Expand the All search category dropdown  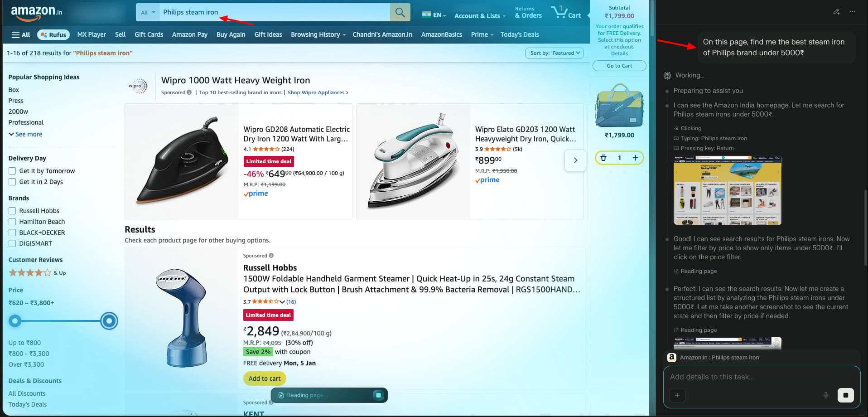tap(148, 12)
